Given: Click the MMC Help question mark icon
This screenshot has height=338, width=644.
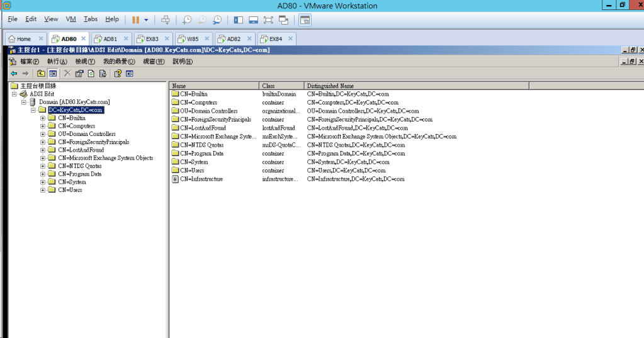Looking at the screenshot, I should coord(117,73).
